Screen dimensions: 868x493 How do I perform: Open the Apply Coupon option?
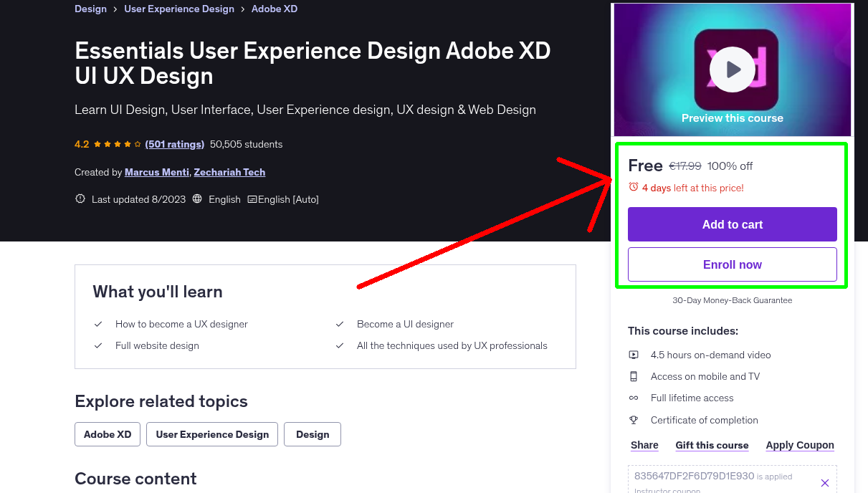pyautogui.click(x=800, y=444)
